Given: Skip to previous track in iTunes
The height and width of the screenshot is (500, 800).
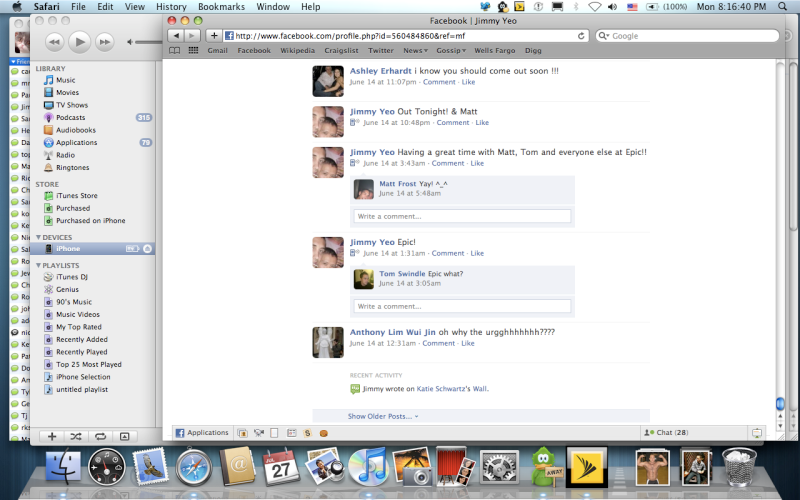Looking at the screenshot, I should tap(55, 42).
